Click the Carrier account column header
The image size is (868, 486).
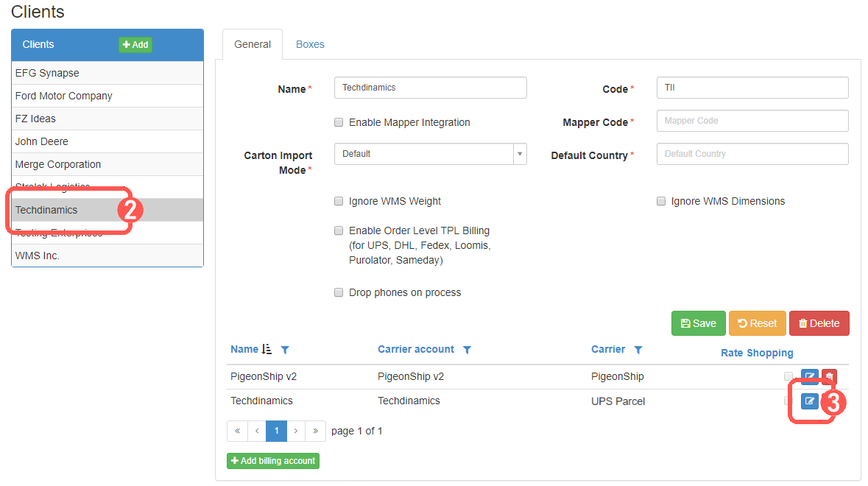coord(416,349)
